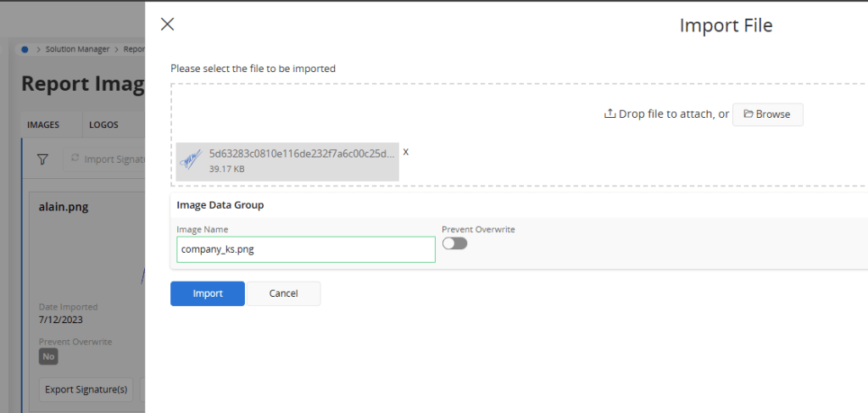Click the upload icon beside Drop file text
This screenshot has height=413, width=868.
coord(609,114)
